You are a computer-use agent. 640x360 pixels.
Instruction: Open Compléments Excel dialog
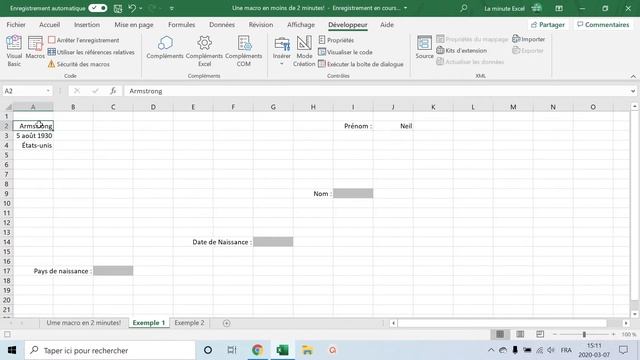tap(204, 51)
